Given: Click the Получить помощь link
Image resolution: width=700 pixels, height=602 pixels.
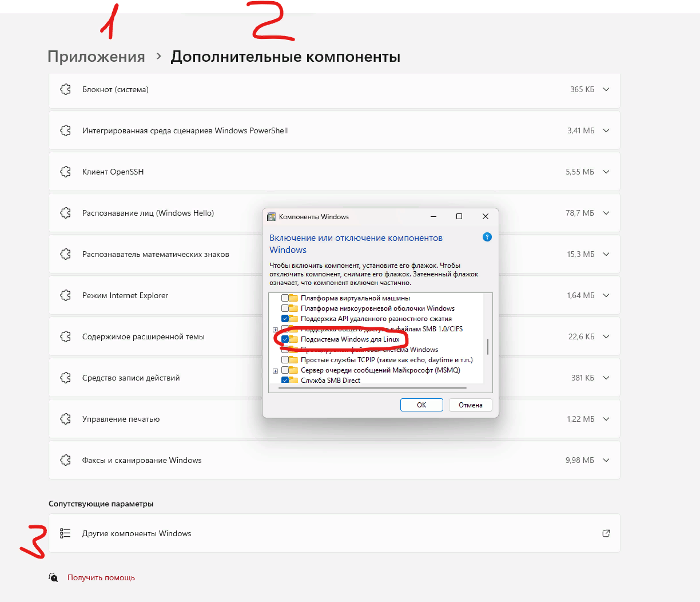Looking at the screenshot, I should (101, 577).
